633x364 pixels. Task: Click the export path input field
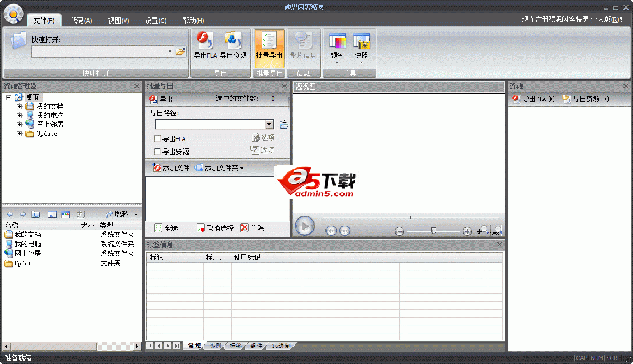point(210,124)
